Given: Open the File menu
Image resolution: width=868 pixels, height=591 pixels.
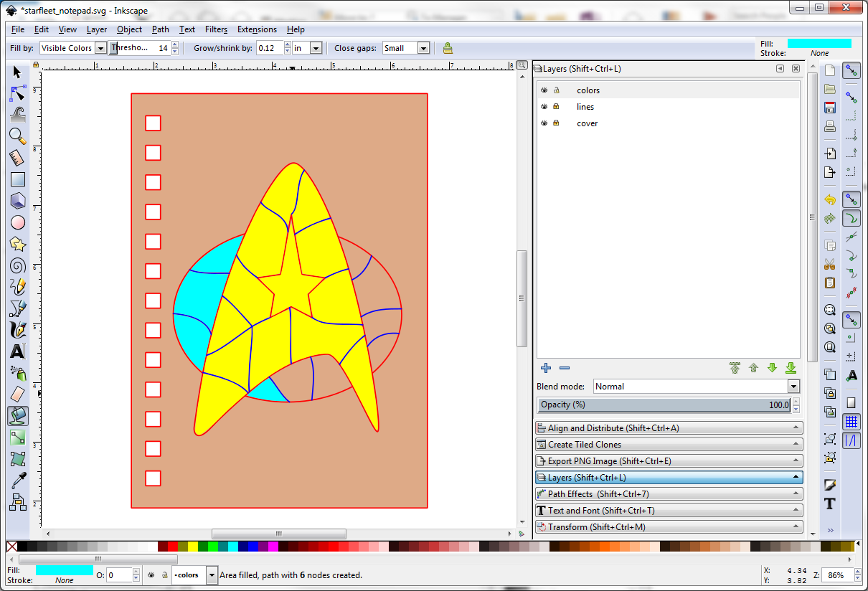Looking at the screenshot, I should pos(18,29).
